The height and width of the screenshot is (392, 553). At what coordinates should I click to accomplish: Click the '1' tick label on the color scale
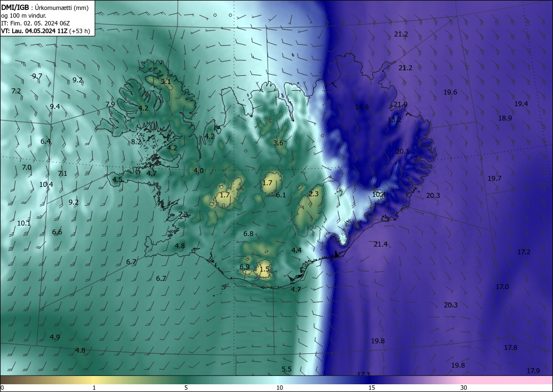[x=94, y=388]
